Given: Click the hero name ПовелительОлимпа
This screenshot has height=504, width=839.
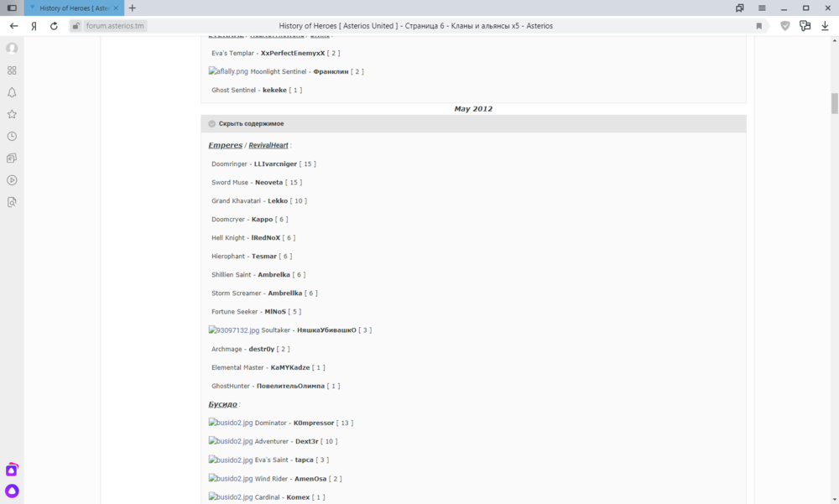Looking at the screenshot, I should coord(290,386).
